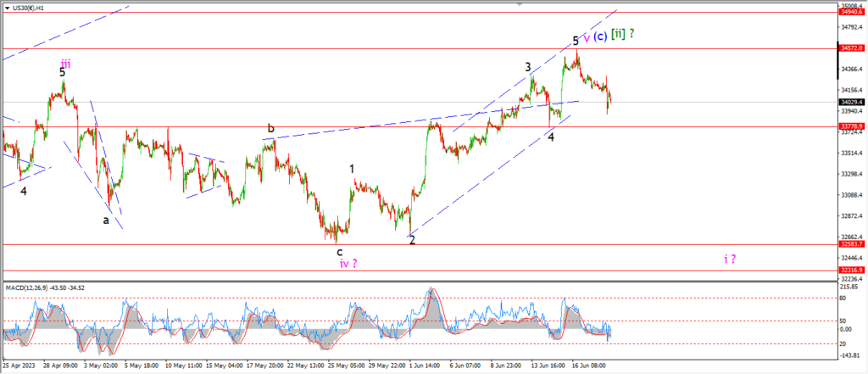Select the magenta 'iv ?' wave label

pyautogui.click(x=348, y=264)
